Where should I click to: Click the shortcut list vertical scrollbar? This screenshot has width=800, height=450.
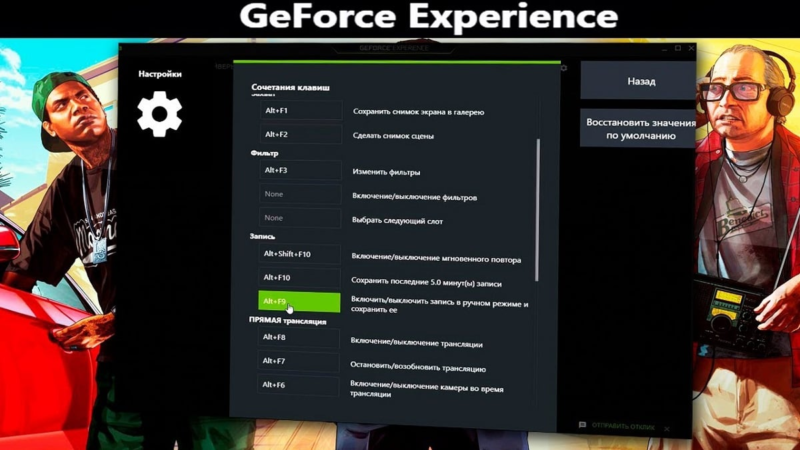pyautogui.click(x=538, y=210)
